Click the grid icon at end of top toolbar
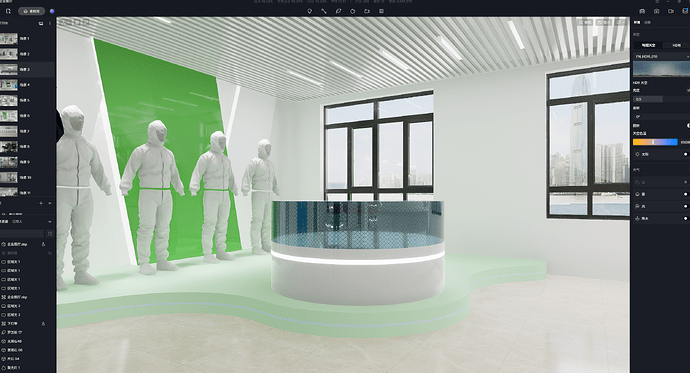This screenshot has height=373, width=690. click(x=382, y=11)
